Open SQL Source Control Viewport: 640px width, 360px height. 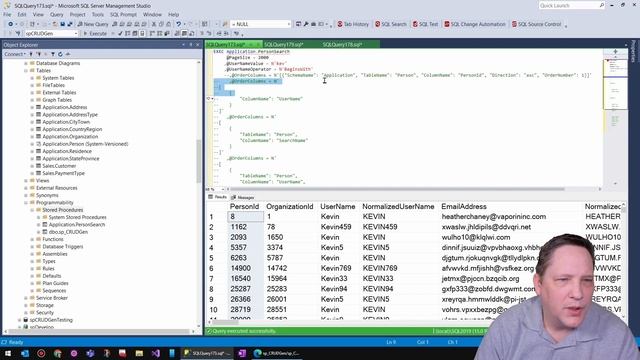[x=536, y=24]
